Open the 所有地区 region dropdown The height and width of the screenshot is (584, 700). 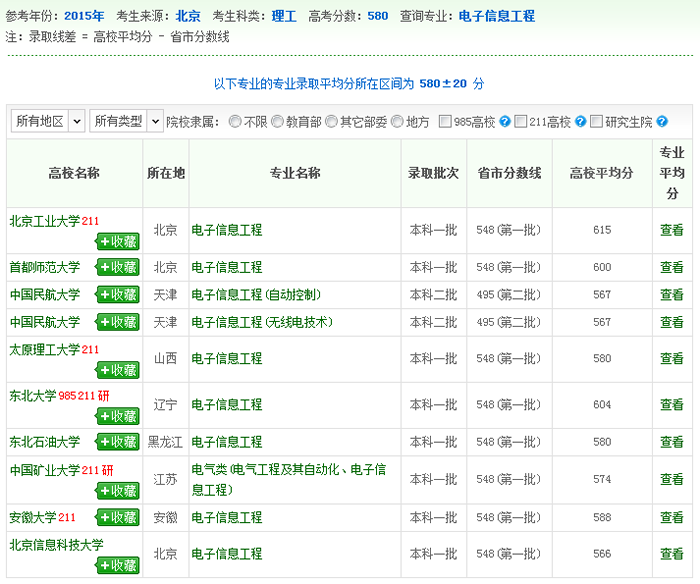(x=48, y=121)
